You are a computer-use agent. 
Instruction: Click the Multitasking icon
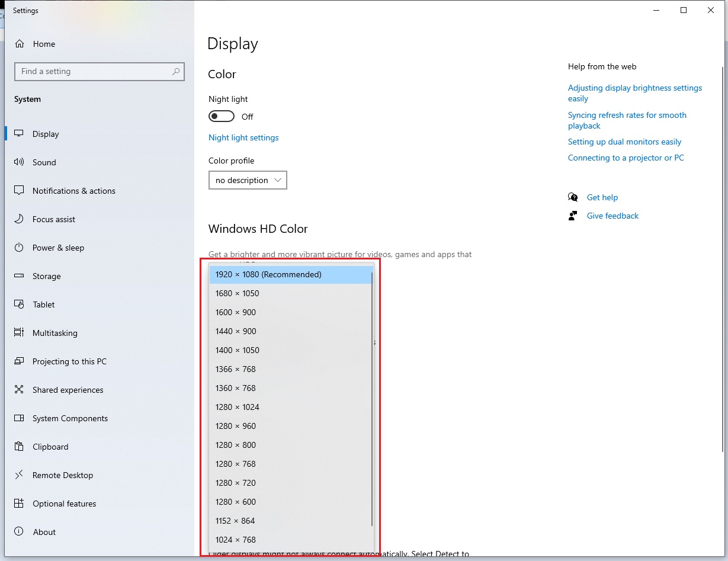pos(20,333)
